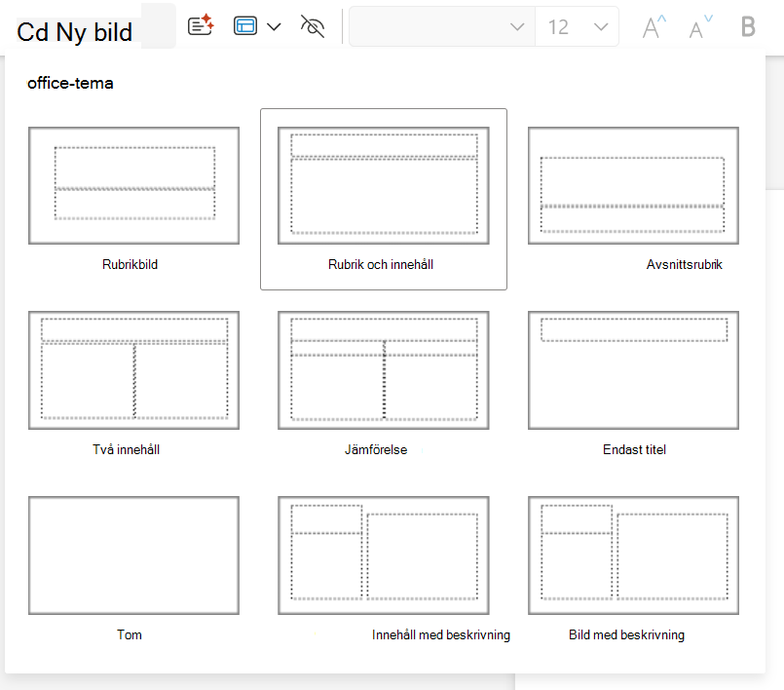Pick the Tom blank layout thumbnail
The image size is (784, 690).
[x=134, y=556]
